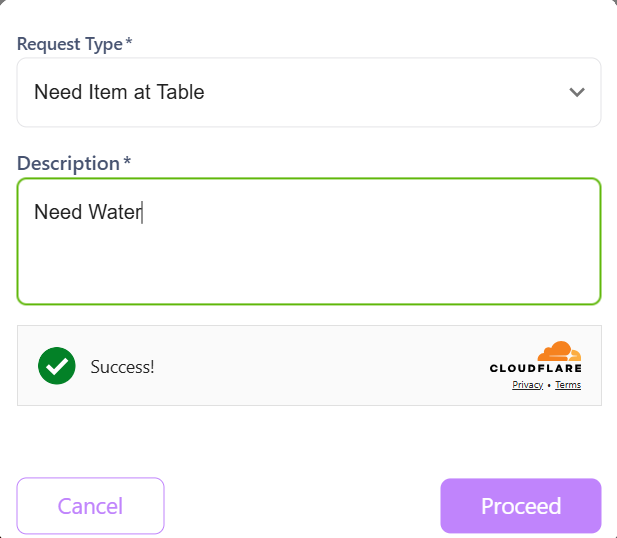
Task: Click the green Success checkmark icon
Action: tap(57, 366)
